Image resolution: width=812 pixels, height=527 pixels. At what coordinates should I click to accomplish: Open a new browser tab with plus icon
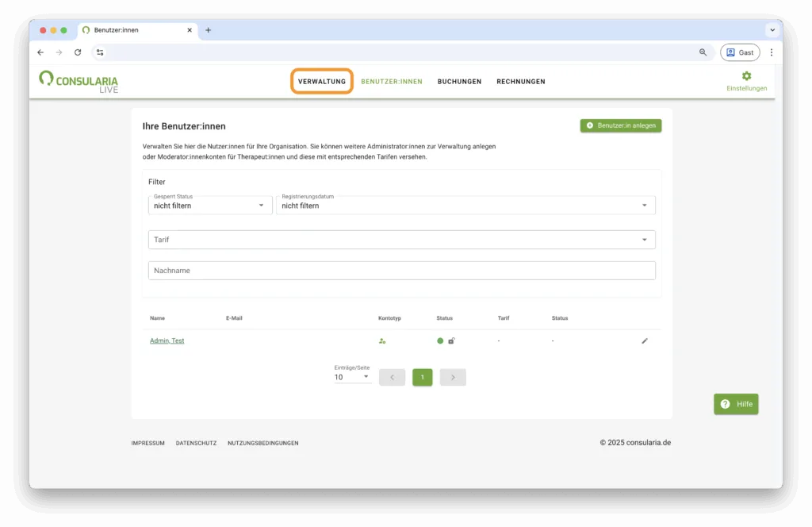point(209,30)
